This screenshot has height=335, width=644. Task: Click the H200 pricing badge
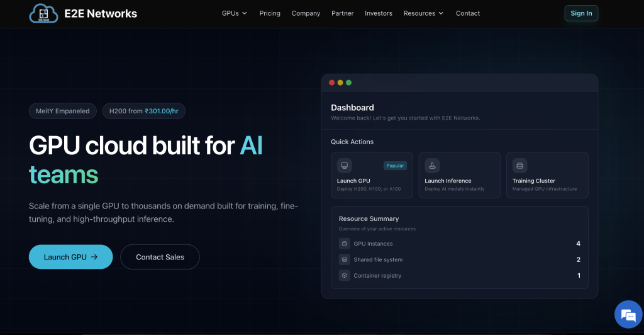coord(143,111)
